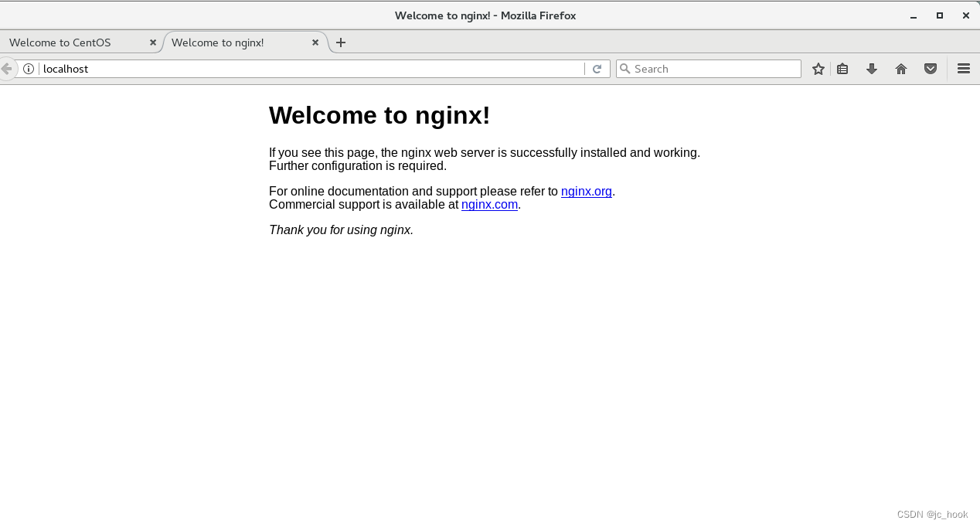Focus the localhost address bar

pos(311,69)
